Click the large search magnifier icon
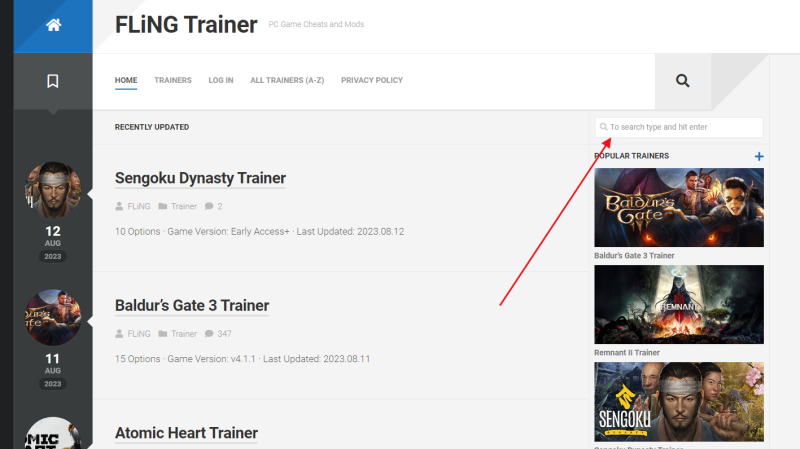Viewport: 800px width, 449px height. pos(683,81)
